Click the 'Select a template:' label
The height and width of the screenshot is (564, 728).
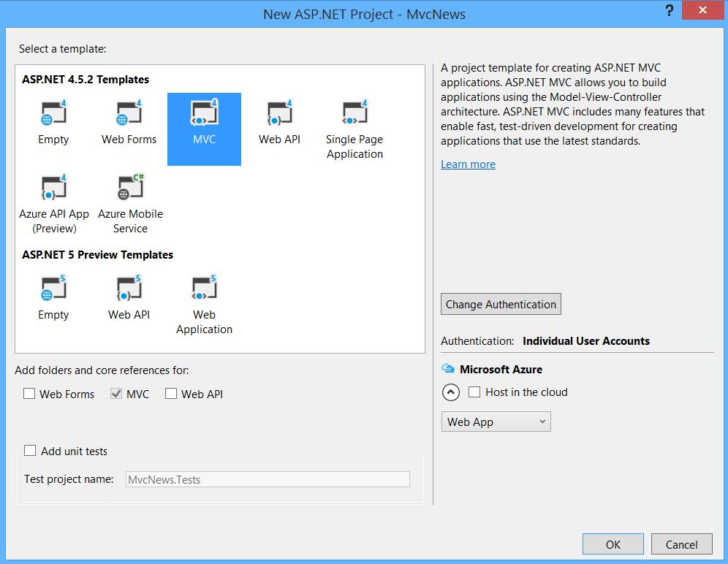coord(63,49)
